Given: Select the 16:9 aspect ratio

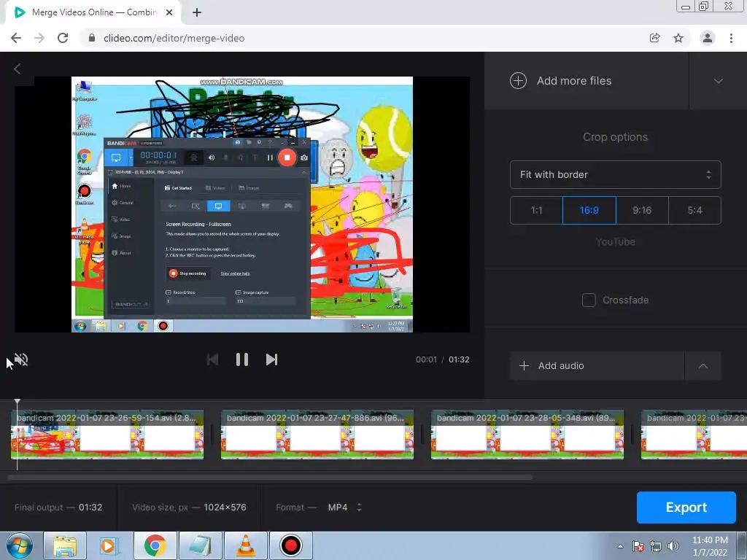Looking at the screenshot, I should [589, 210].
